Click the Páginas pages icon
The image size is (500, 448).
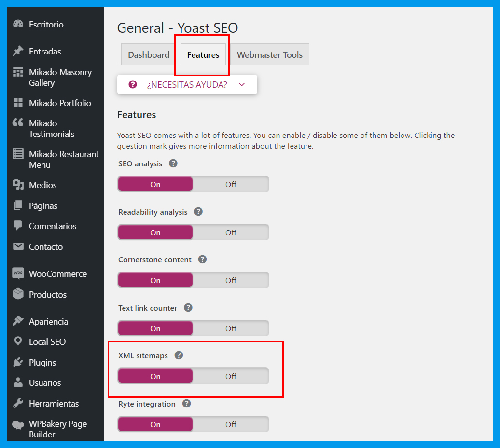[x=18, y=205]
